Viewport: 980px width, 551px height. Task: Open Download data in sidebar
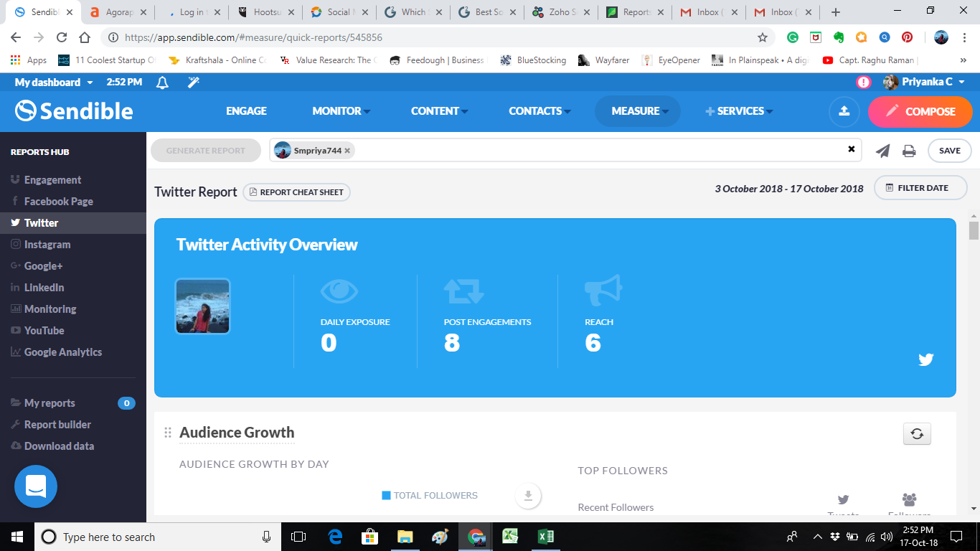[x=59, y=446]
